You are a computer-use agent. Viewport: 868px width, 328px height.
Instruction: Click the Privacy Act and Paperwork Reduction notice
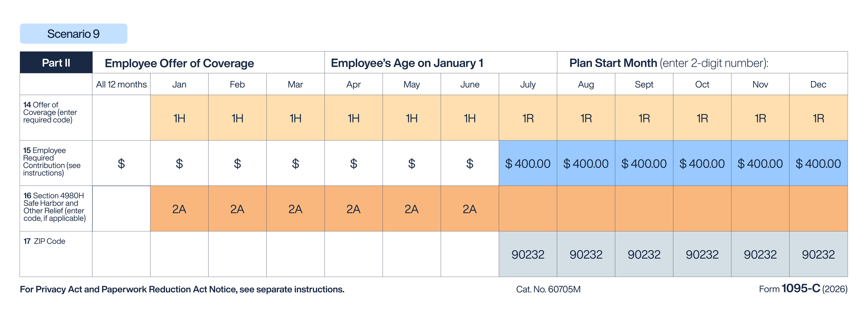pyautogui.click(x=182, y=289)
